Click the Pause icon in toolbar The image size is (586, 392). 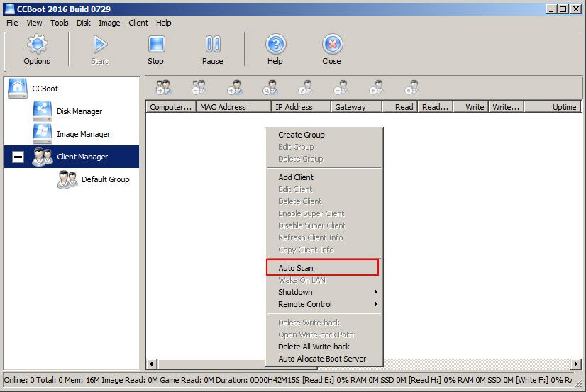pos(213,44)
